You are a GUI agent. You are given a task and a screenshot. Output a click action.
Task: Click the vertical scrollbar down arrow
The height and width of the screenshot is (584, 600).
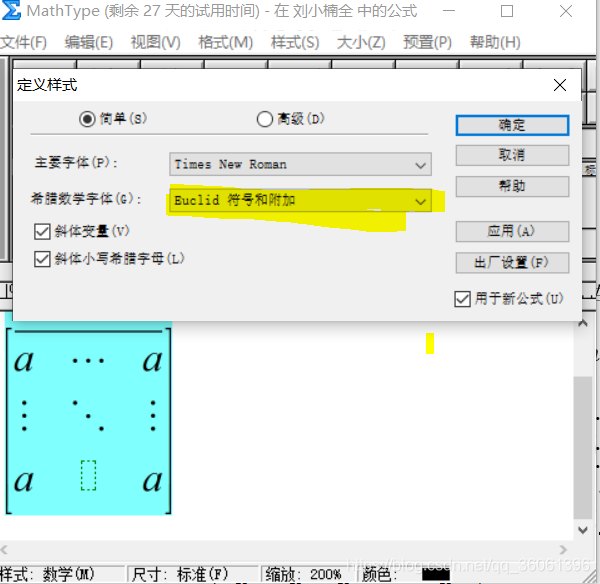(x=583, y=530)
